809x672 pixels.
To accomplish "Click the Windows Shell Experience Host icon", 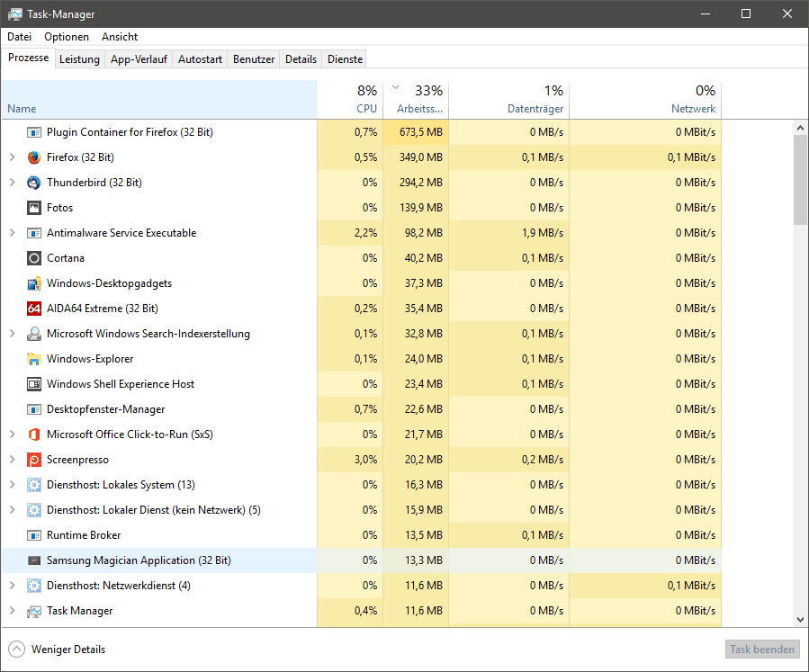I will (34, 384).
